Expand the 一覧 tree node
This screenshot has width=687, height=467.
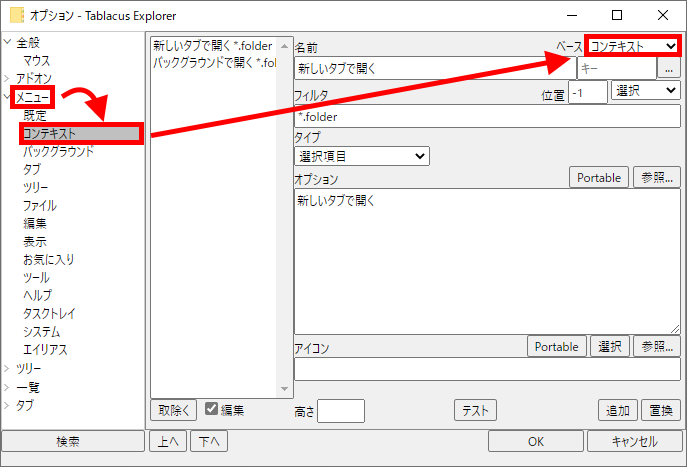click(x=7, y=387)
